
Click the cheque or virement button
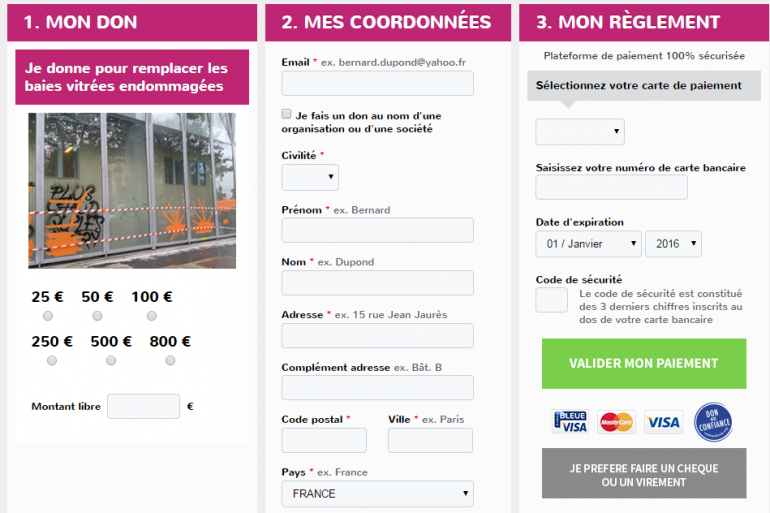[x=644, y=473]
